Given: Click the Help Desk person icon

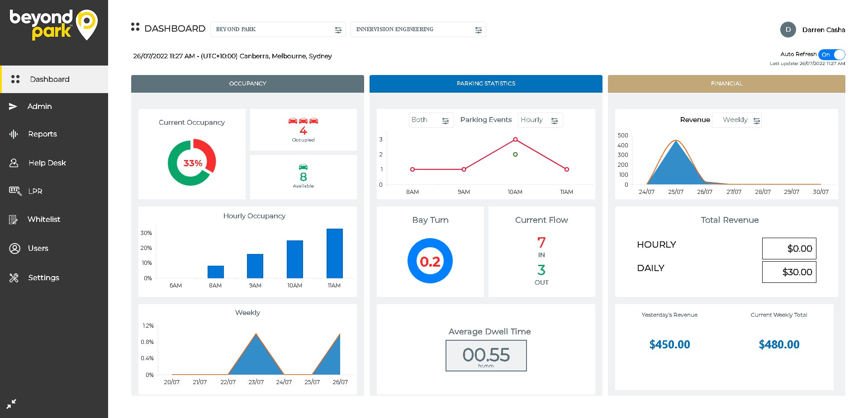Looking at the screenshot, I should pyautogui.click(x=14, y=163).
